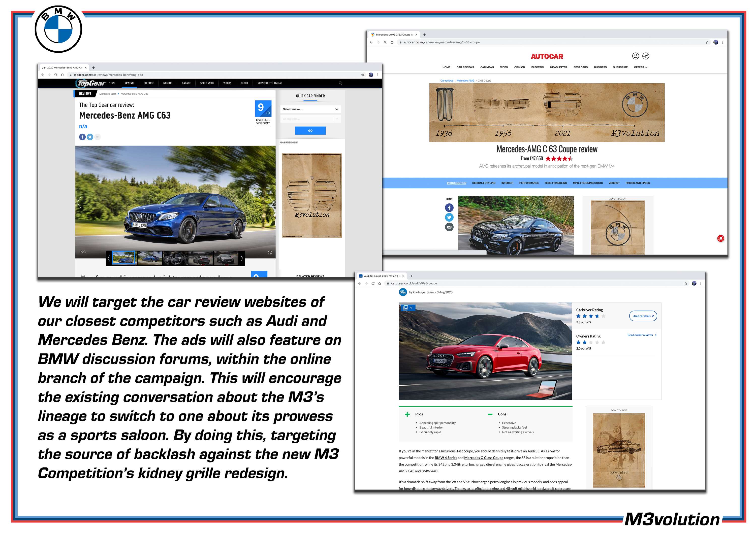Go to next photo in Top Gear gallery
756x534 pixels.
pos(272,203)
